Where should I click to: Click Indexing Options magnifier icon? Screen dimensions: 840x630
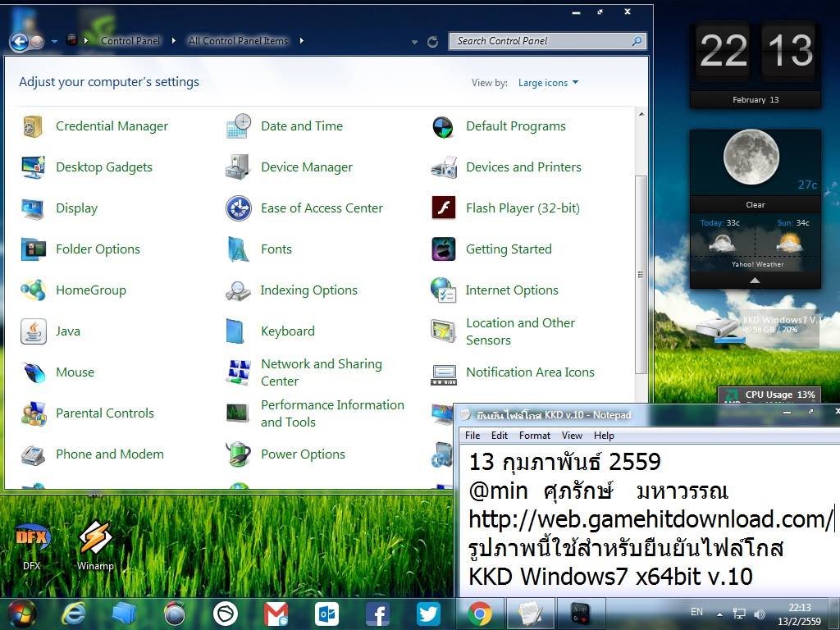(x=239, y=291)
